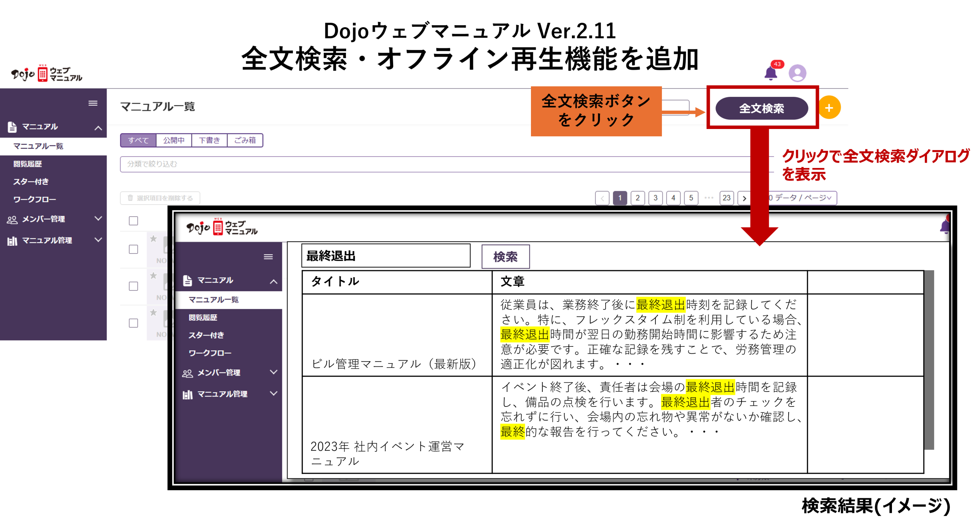Go to page 1
The width and height of the screenshot is (980, 527).
tap(620, 198)
